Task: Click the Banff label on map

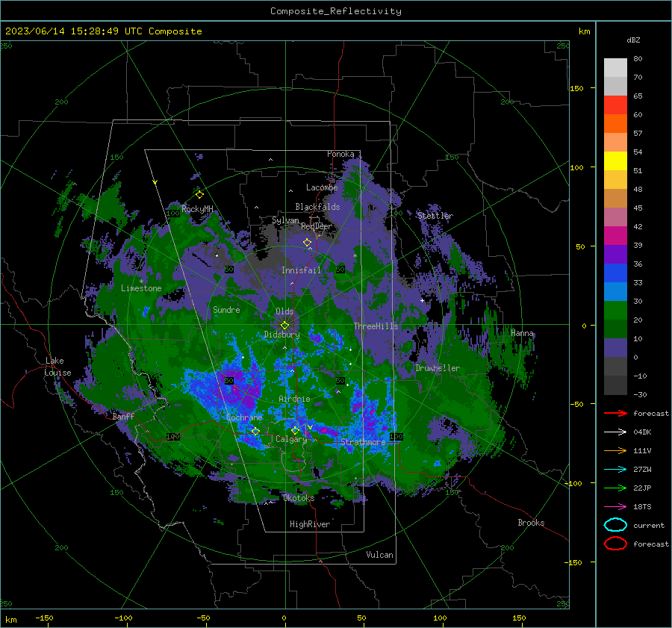Action: 123,416
